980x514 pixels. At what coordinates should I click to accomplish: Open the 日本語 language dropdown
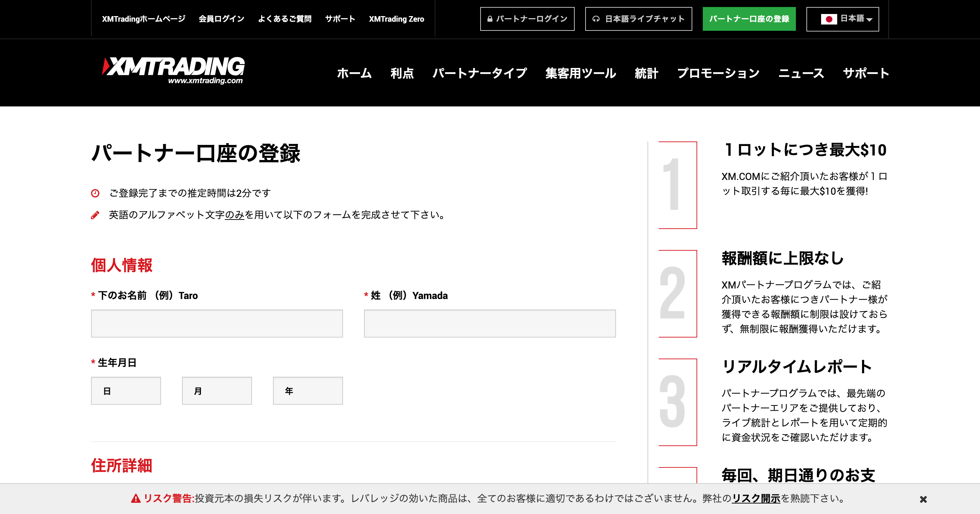click(x=843, y=19)
